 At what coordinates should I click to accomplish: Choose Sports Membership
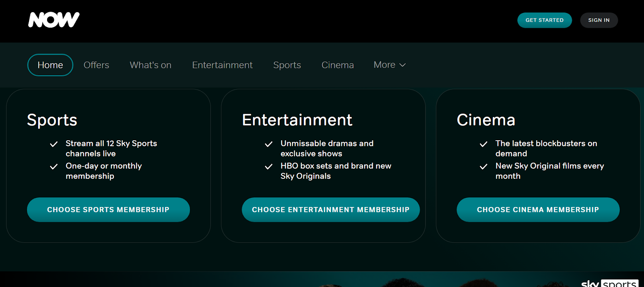[x=108, y=209]
